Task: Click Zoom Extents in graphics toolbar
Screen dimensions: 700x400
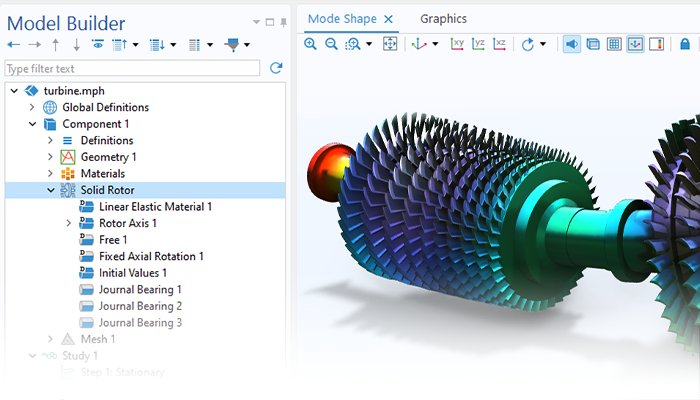Action: tap(390, 44)
